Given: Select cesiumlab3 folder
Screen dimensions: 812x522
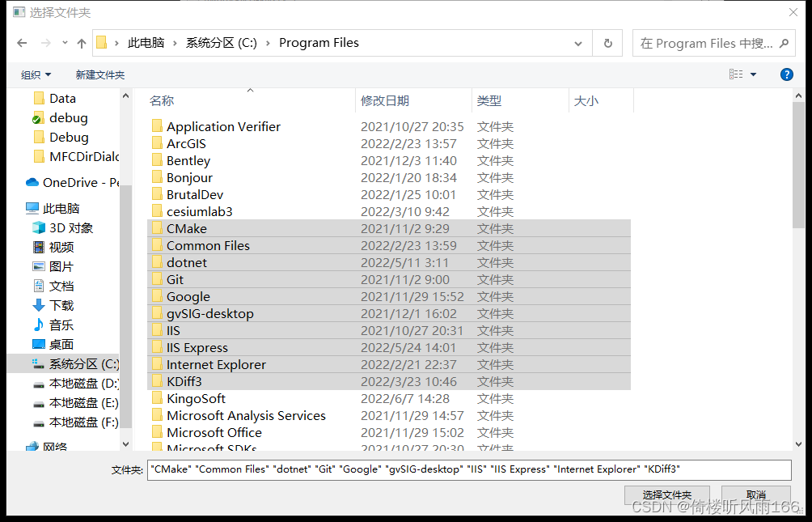Looking at the screenshot, I should 200,212.
